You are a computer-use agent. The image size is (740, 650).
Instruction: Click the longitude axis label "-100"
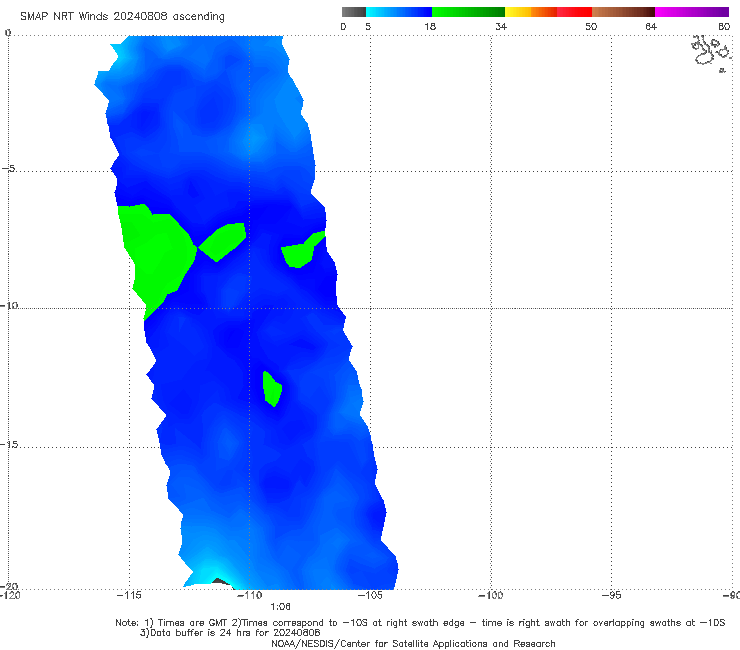[490, 595]
